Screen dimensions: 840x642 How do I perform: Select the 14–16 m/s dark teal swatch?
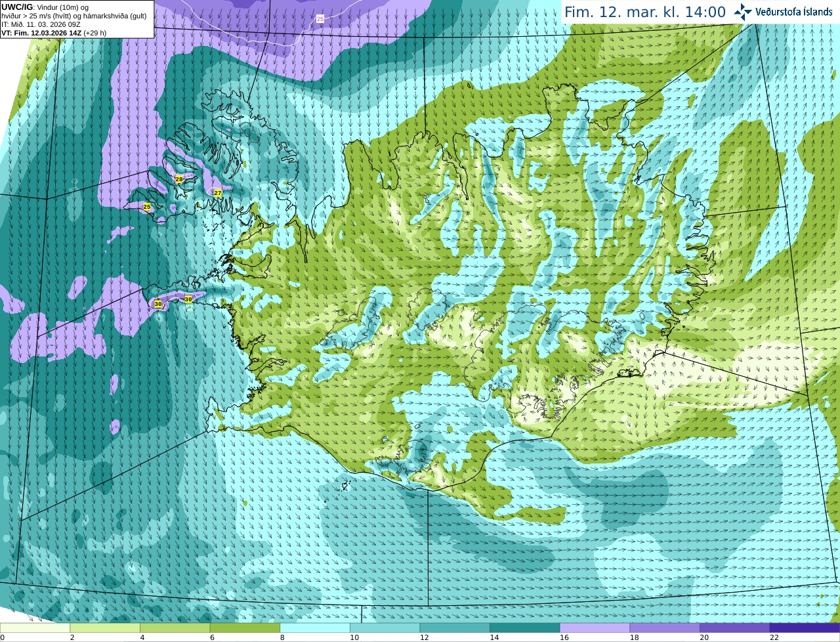pos(525,628)
